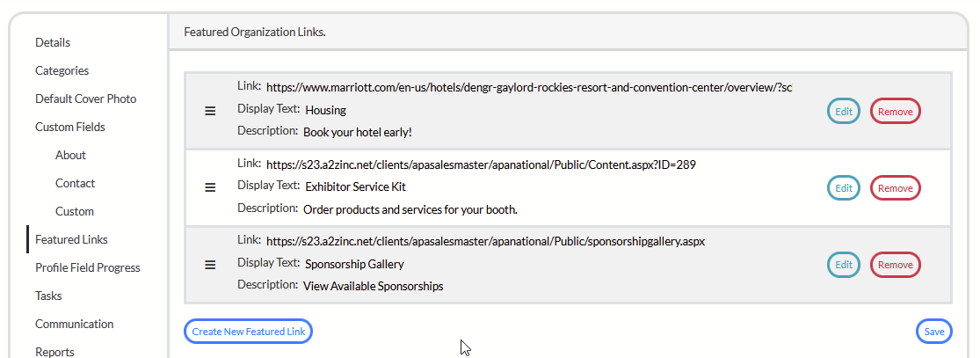980x358 pixels.
Task: Open Profile Field Progress page
Action: (87, 267)
